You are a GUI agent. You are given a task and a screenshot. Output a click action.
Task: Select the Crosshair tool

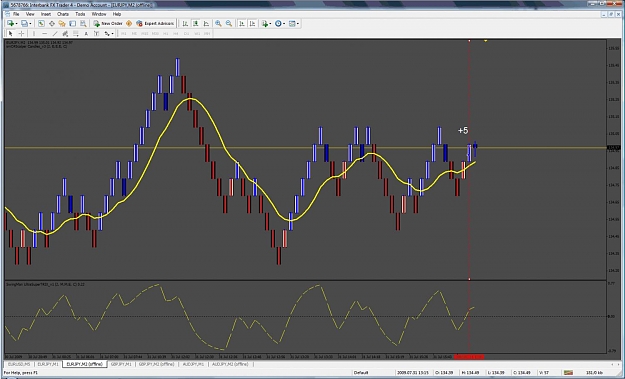coord(21,33)
